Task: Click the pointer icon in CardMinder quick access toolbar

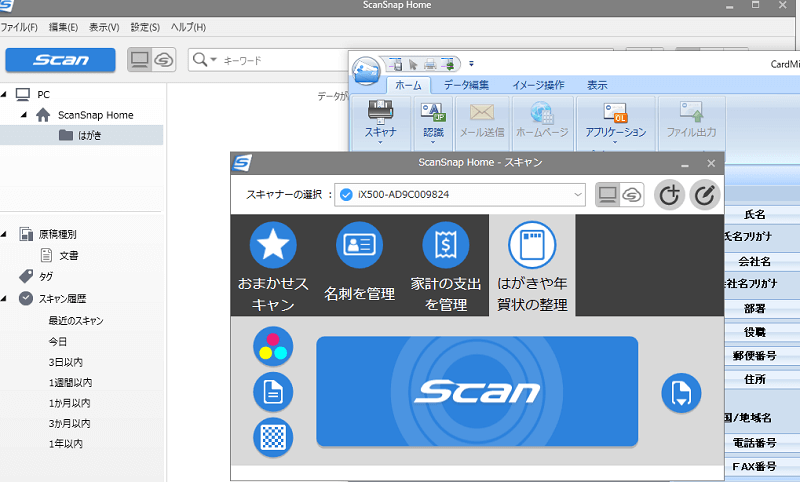Action: coord(413,64)
